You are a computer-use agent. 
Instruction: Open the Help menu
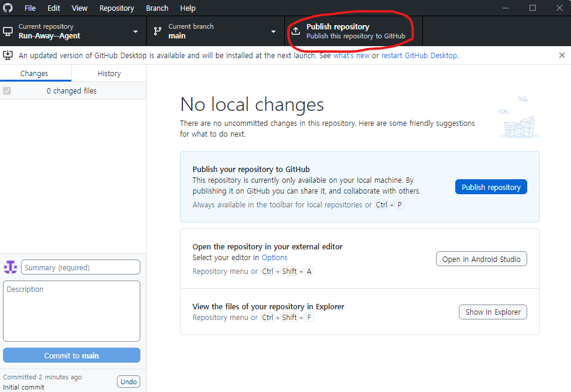tap(188, 8)
